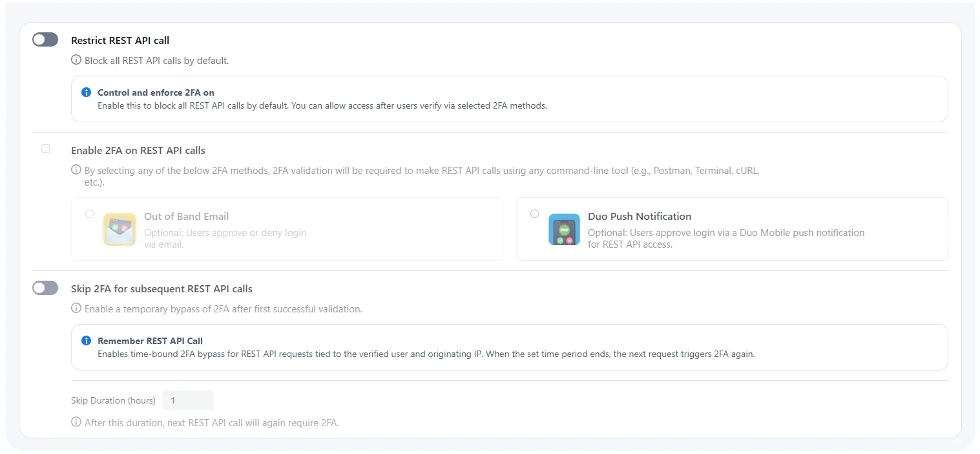Image resolution: width=980 pixels, height=454 pixels.
Task: Select the Out of Band Email radio button
Action: [x=89, y=213]
